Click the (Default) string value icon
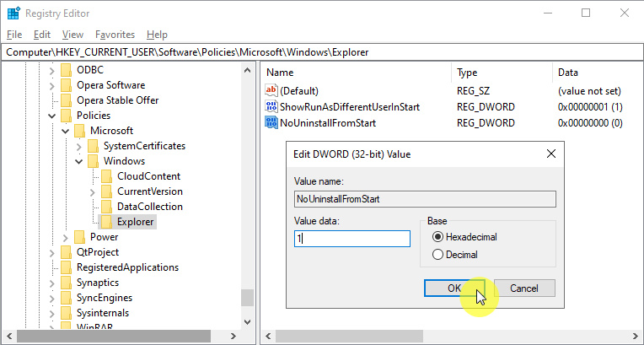Viewport: 644px width, 345px height. (271, 90)
